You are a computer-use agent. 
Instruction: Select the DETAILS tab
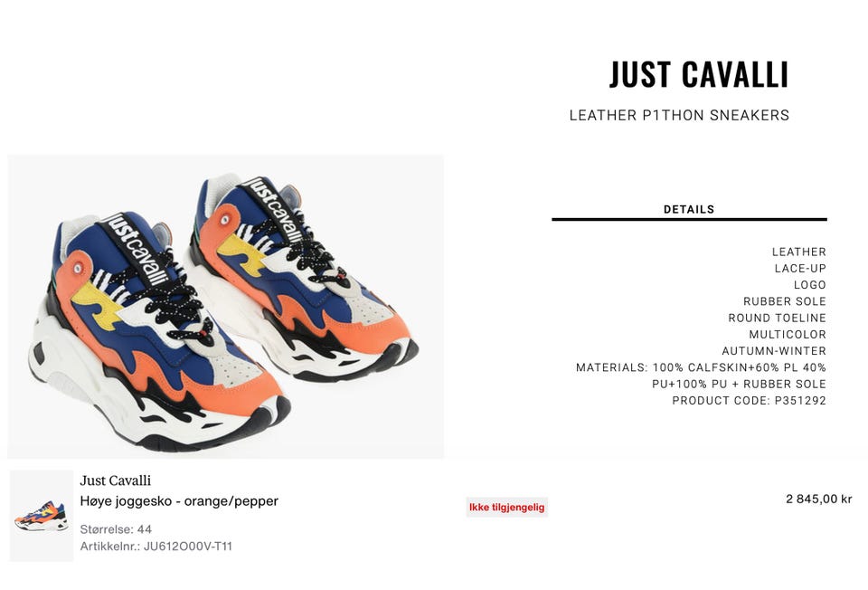689,209
